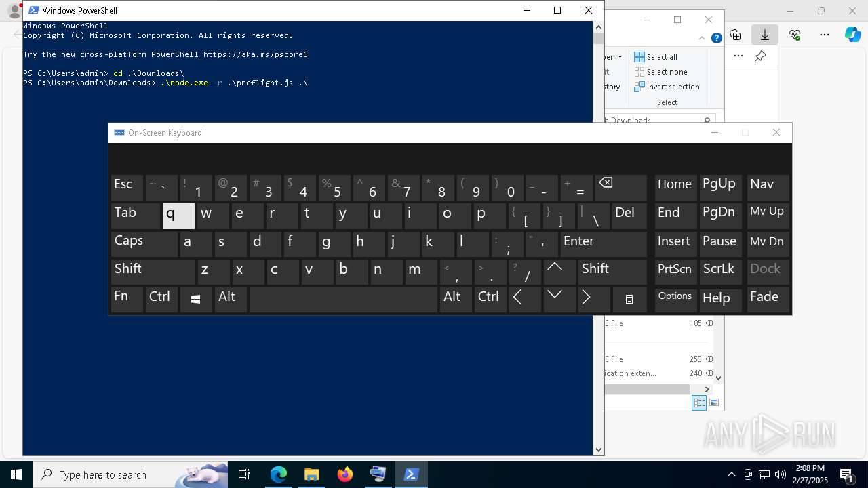The image size is (868, 488).
Task: Tap the Windows logo key on keyboard
Action: [196, 300]
